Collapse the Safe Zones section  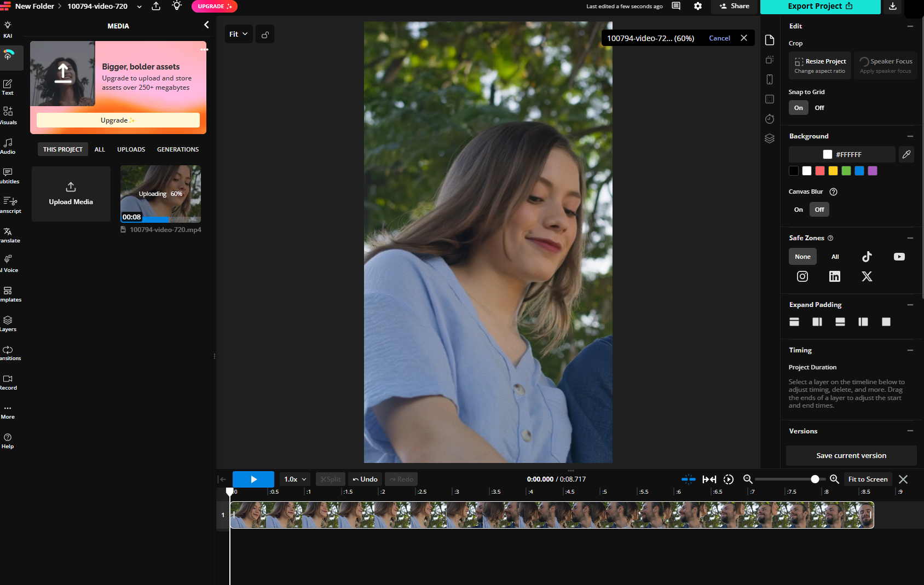coord(910,238)
